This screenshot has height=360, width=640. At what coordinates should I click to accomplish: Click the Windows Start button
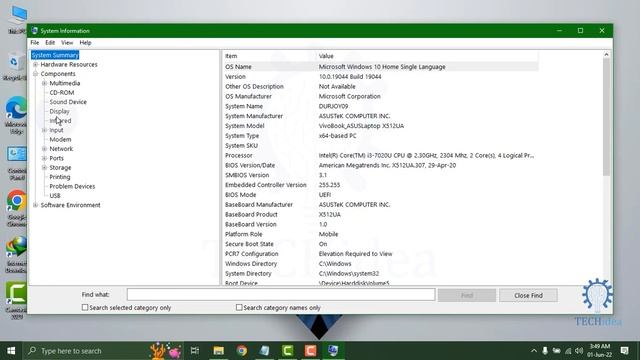[x=11, y=351]
